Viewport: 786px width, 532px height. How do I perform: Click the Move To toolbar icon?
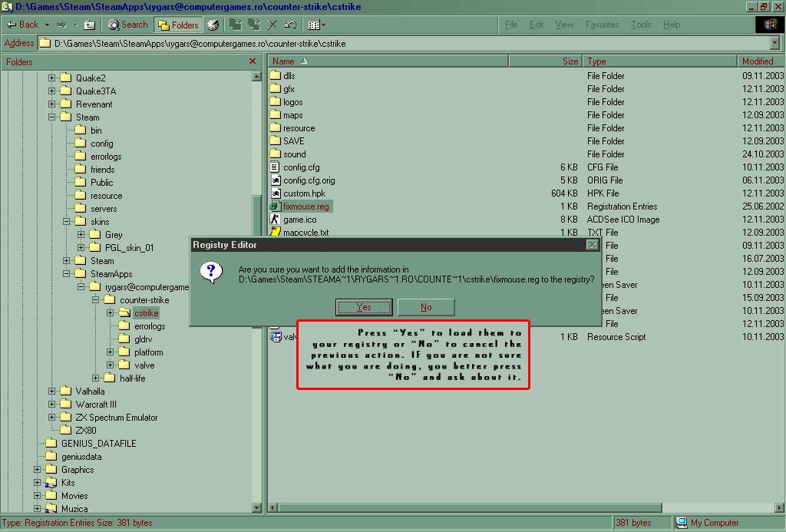click(x=236, y=25)
